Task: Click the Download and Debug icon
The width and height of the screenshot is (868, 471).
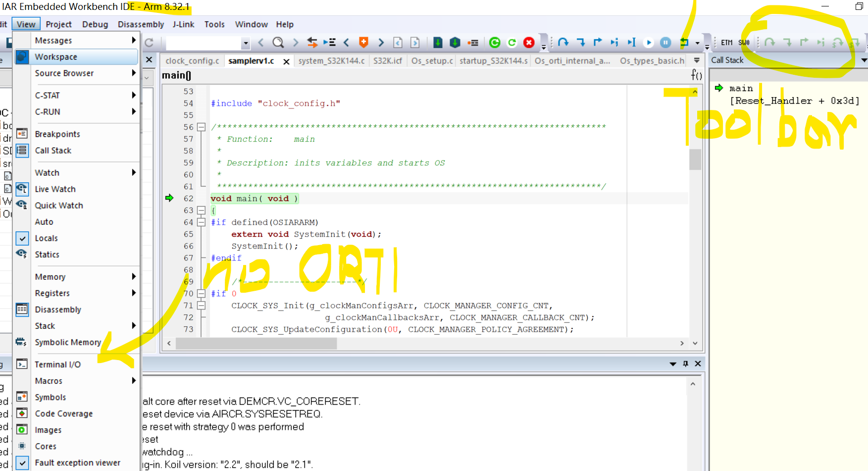Action: coord(438,43)
